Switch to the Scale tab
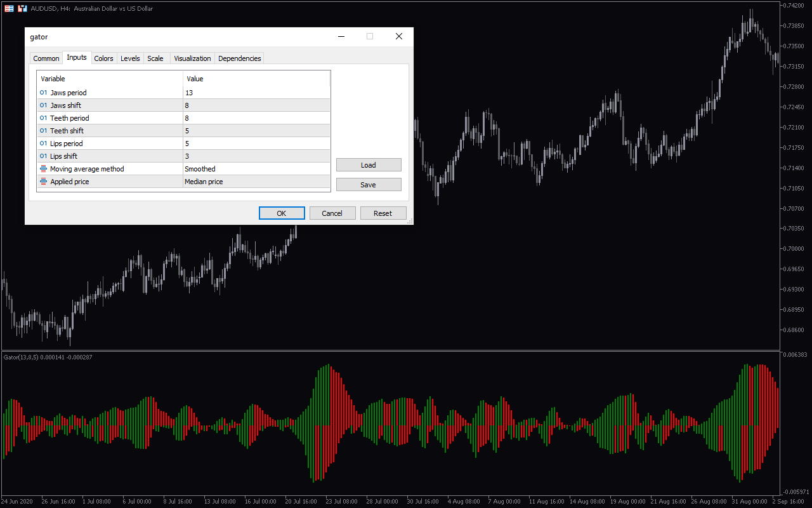812x508 pixels. [155, 58]
